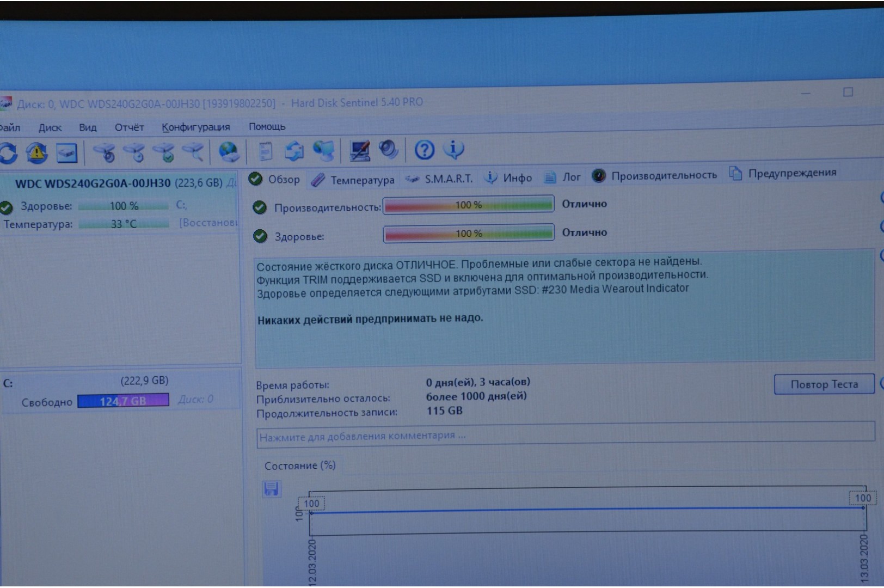Click the C: free space bar
Image resolution: width=884 pixels, height=588 pixels.
point(123,401)
